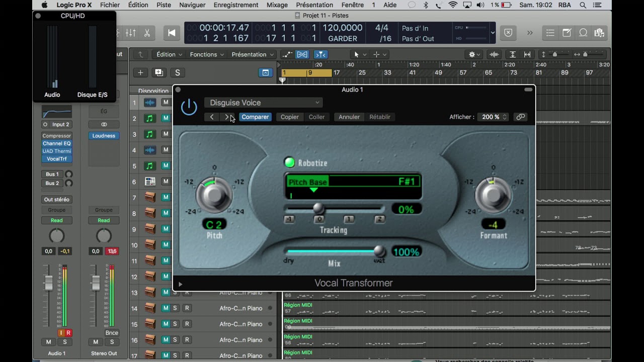The width and height of the screenshot is (644, 362).
Task: Toggle the Flex view button
Action: (x=302, y=54)
